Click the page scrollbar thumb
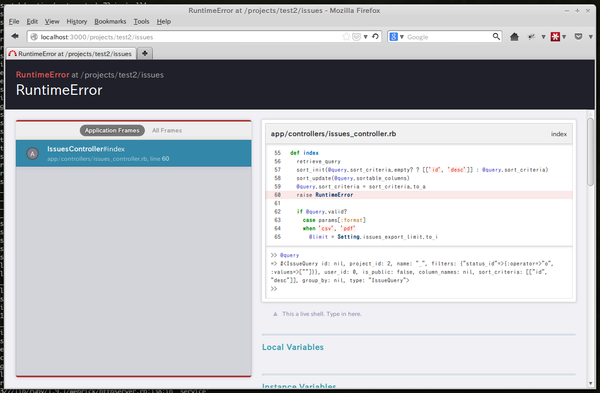 coord(590,152)
